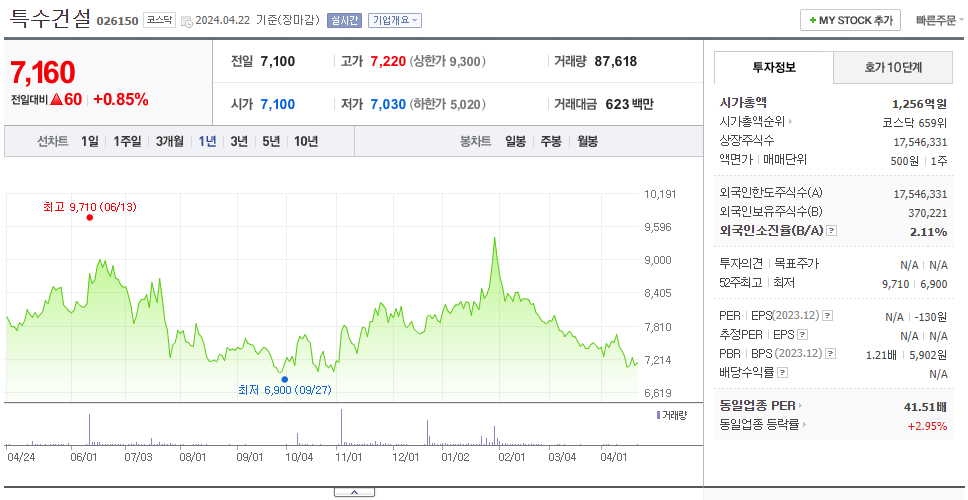
Task: Click the red up-triangle beside 60
Action: coord(57,99)
